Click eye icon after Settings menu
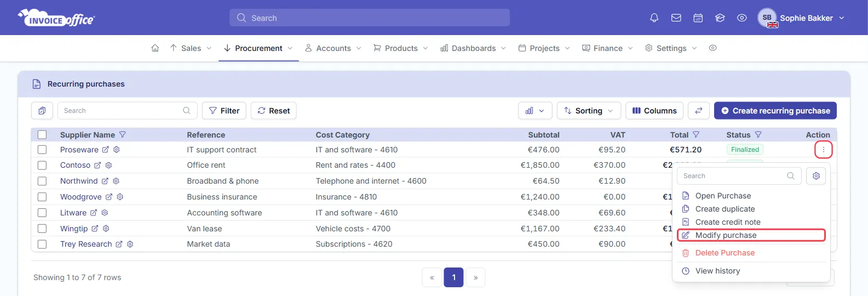The image size is (868, 296). 712,48
